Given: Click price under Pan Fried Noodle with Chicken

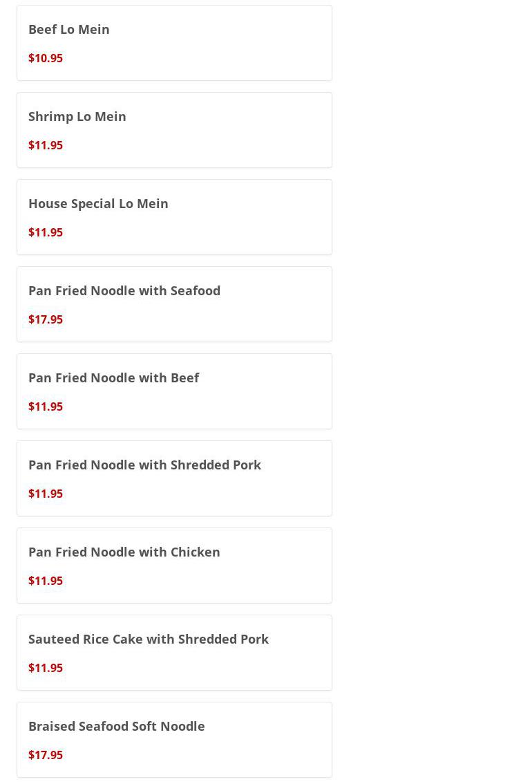Looking at the screenshot, I should click(x=46, y=581).
